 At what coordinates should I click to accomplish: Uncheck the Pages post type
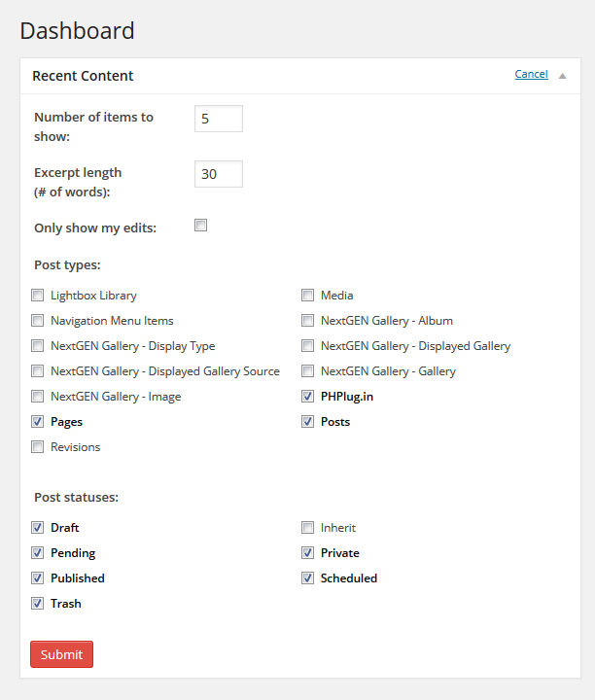point(38,422)
